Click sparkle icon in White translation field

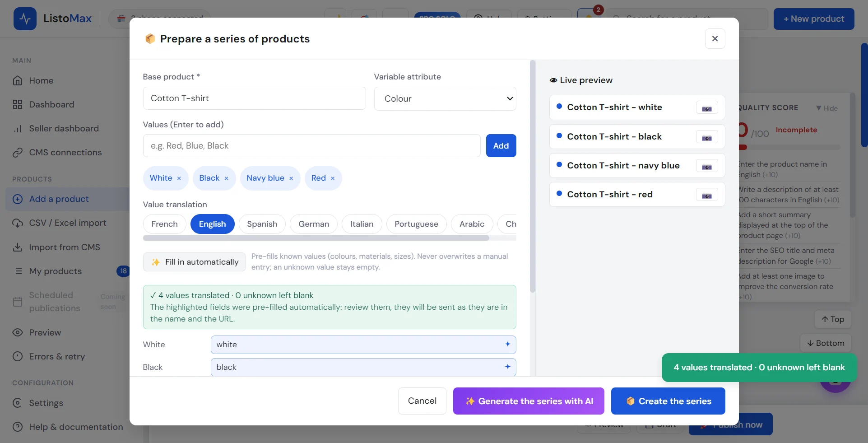coord(508,344)
